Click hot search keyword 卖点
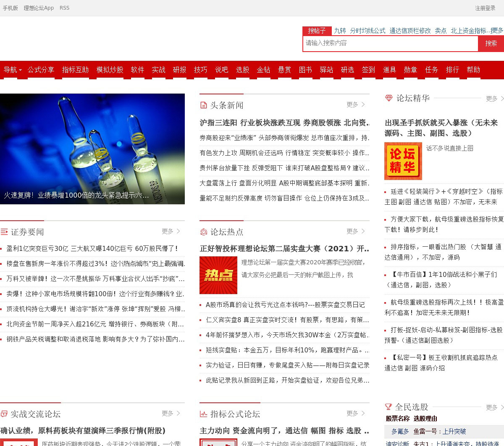This screenshot has width=504, height=446. pos(441,31)
